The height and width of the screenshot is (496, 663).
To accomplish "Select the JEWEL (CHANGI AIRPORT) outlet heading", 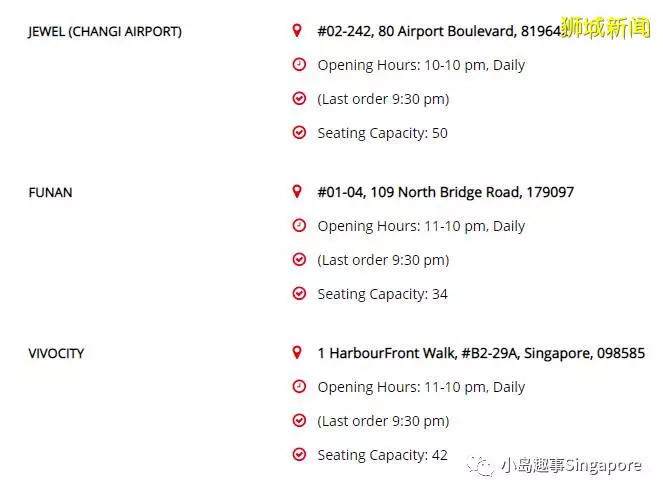I will pyautogui.click(x=105, y=32).
